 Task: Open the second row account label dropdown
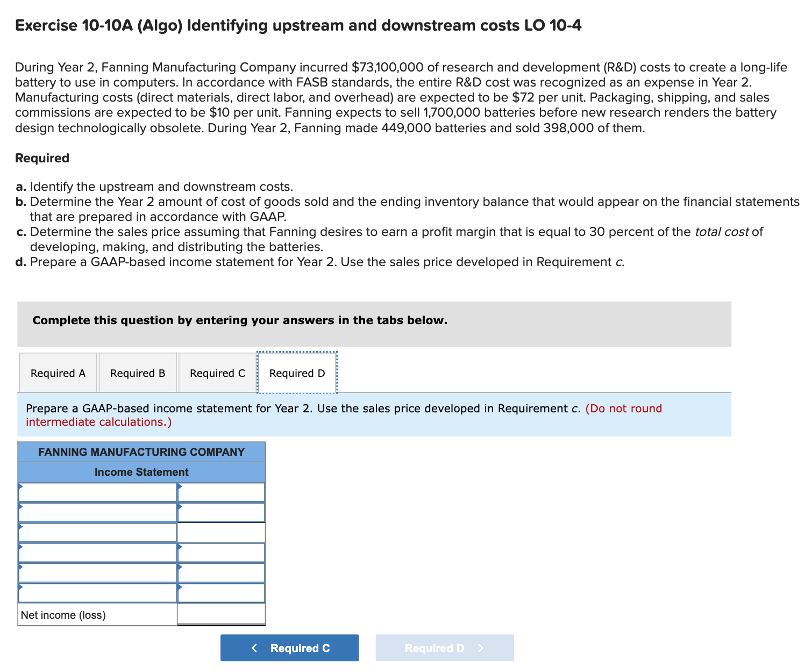coord(97,511)
